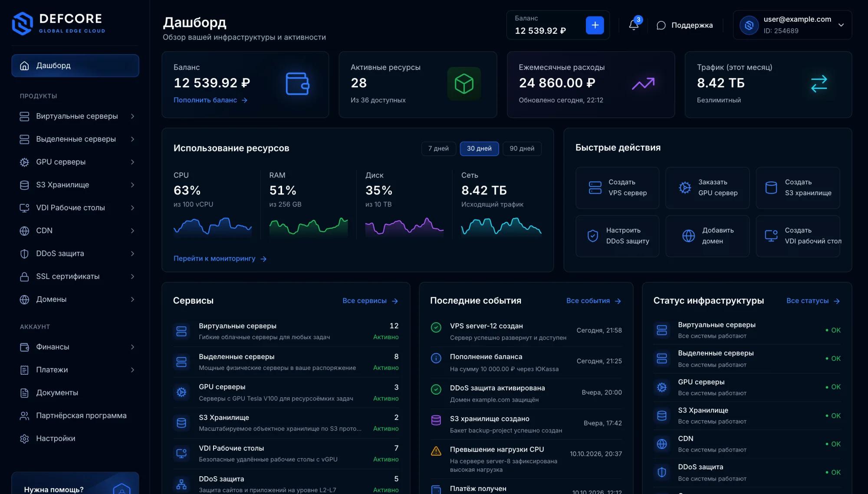Click the info icon beside Пополнение баланса
The width and height of the screenshot is (868, 494).
pyautogui.click(x=436, y=358)
